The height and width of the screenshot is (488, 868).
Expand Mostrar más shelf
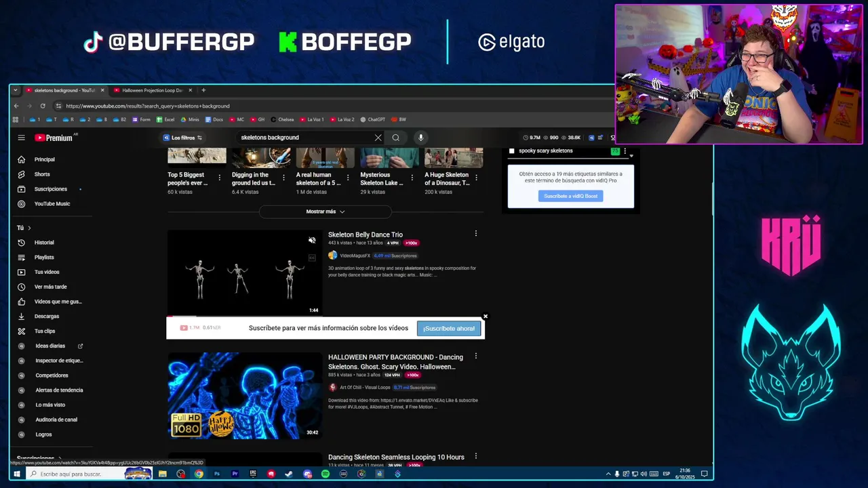pyautogui.click(x=325, y=211)
